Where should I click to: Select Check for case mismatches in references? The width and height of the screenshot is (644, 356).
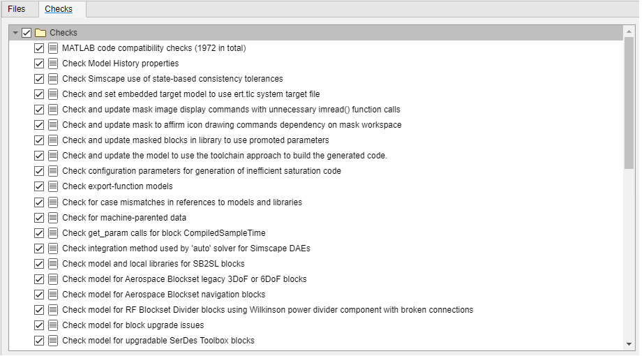(182, 202)
